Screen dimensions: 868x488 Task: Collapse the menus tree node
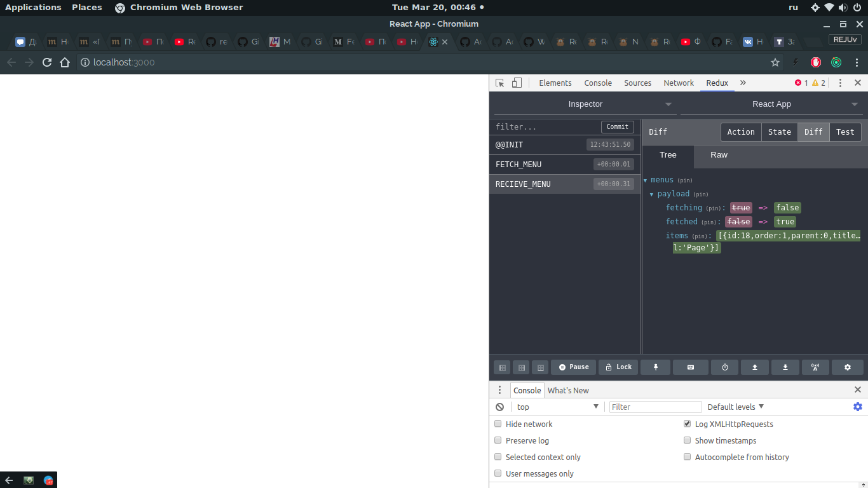646,180
